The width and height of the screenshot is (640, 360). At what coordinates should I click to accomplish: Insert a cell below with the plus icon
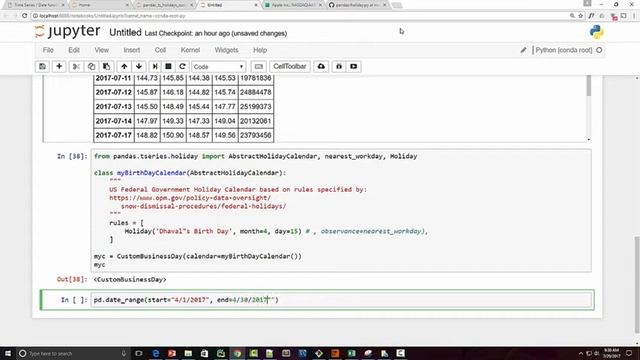pos(59,67)
